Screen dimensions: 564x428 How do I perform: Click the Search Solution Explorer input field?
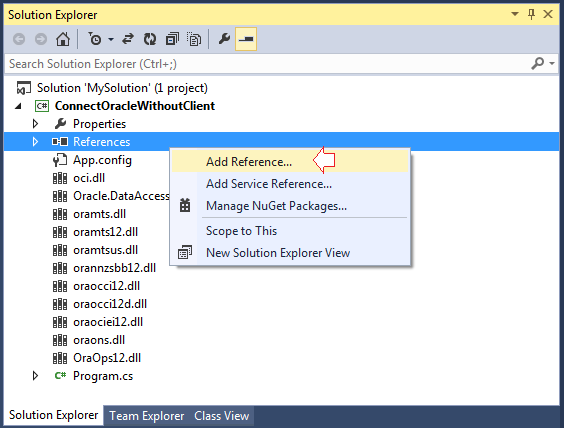268,64
